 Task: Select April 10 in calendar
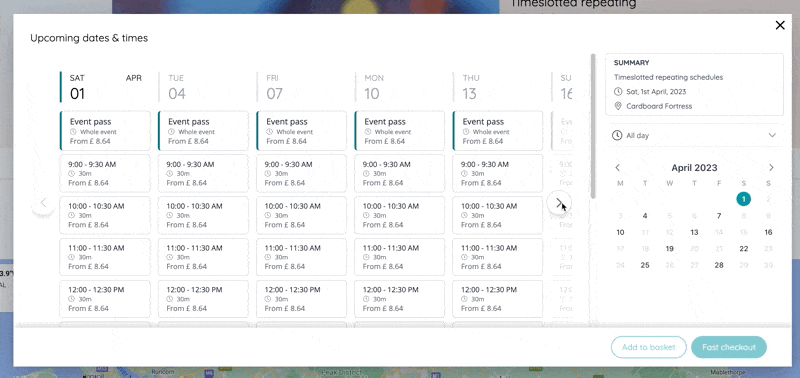[x=620, y=232]
